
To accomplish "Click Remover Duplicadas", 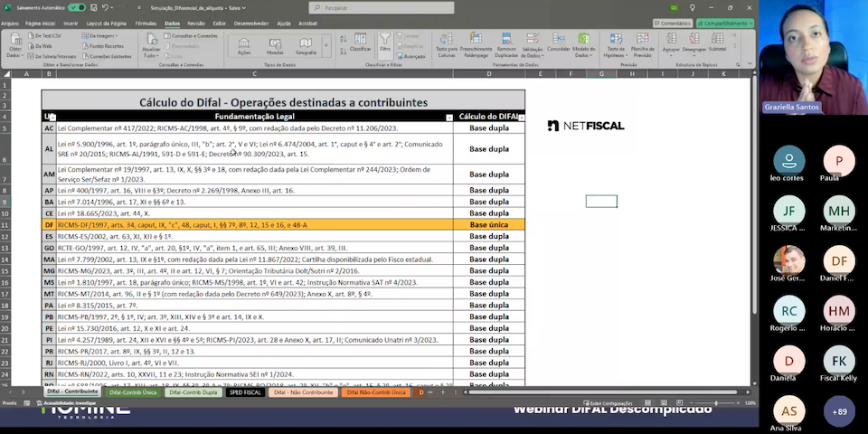I will click(x=506, y=45).
